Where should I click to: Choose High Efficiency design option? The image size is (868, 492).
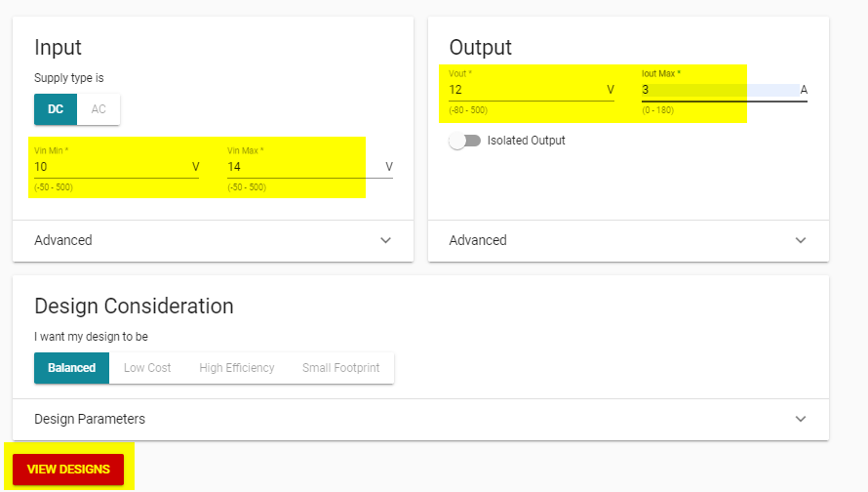tap(237, 368)
